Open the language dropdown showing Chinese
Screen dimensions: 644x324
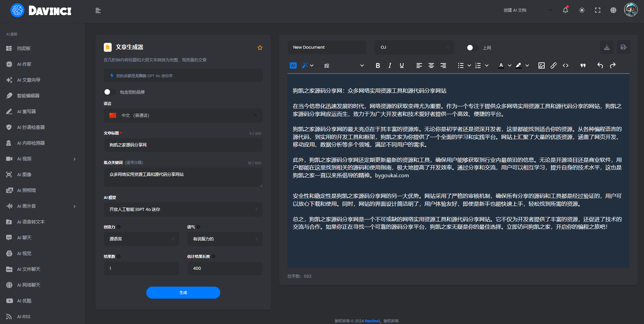183,116
